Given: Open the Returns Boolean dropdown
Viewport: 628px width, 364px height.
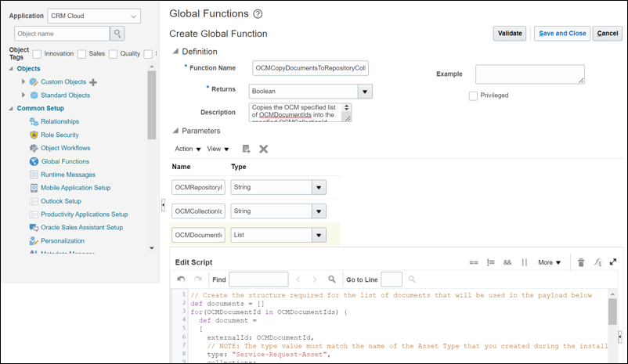Looking at the screenshot, I should coord(365,92).
